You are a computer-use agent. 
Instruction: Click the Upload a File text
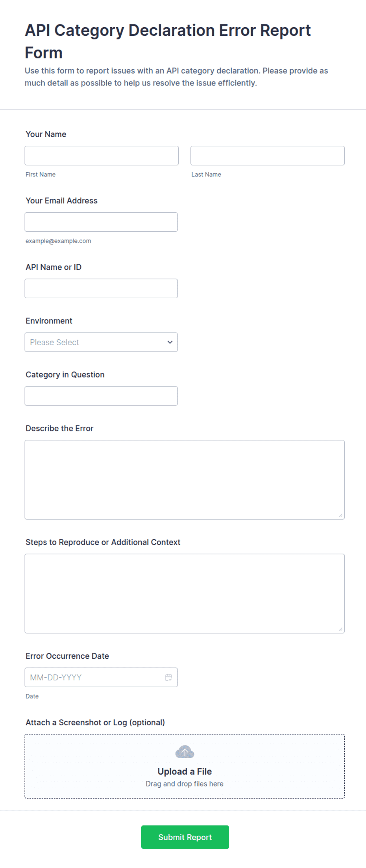click(185, 771)
